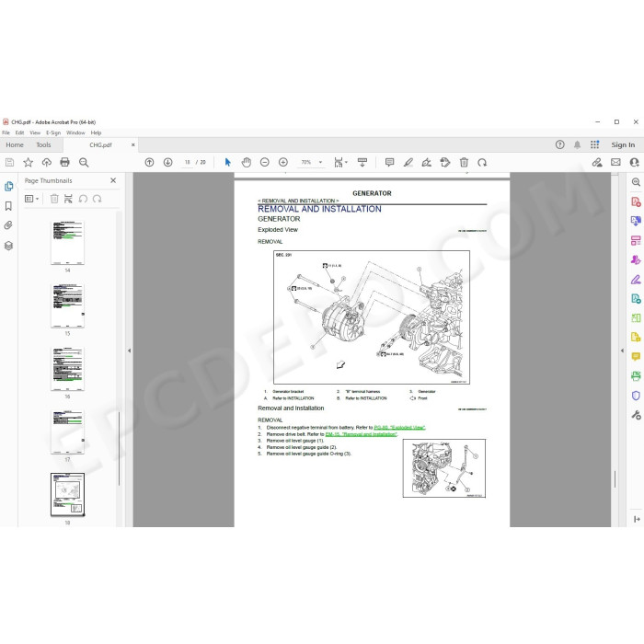Upload the file to cloud

[x=46, y=162]
